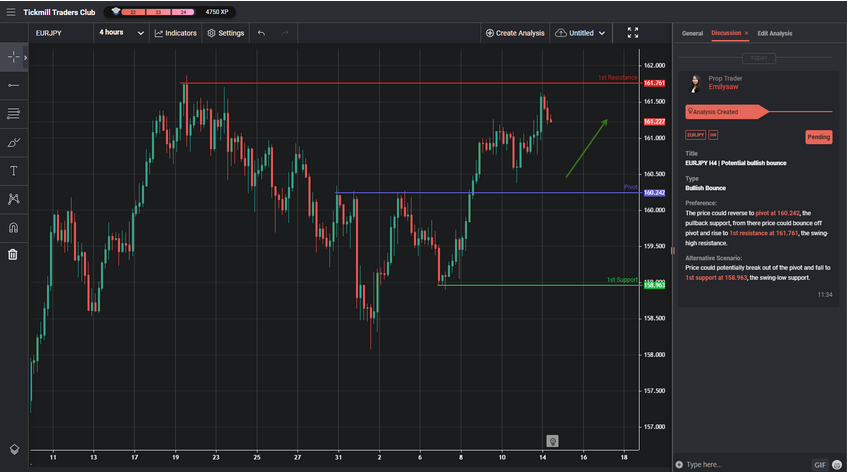Switch to the Edit Analysis tab
Image resolution: width=847 pixels, height=472 pixels.
coord(775,33)
